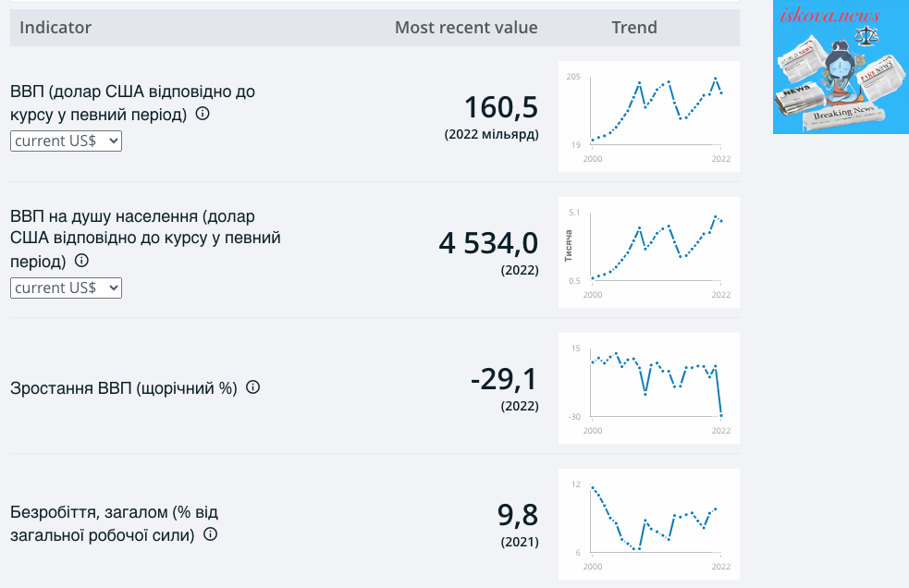Expand current US$ dropdown for GDP per capita

point(66,288)
